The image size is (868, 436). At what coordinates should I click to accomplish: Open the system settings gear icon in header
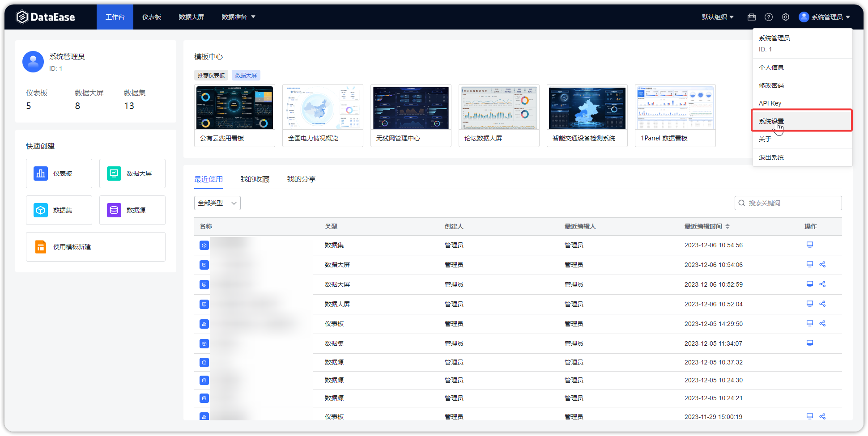point(786,17)
